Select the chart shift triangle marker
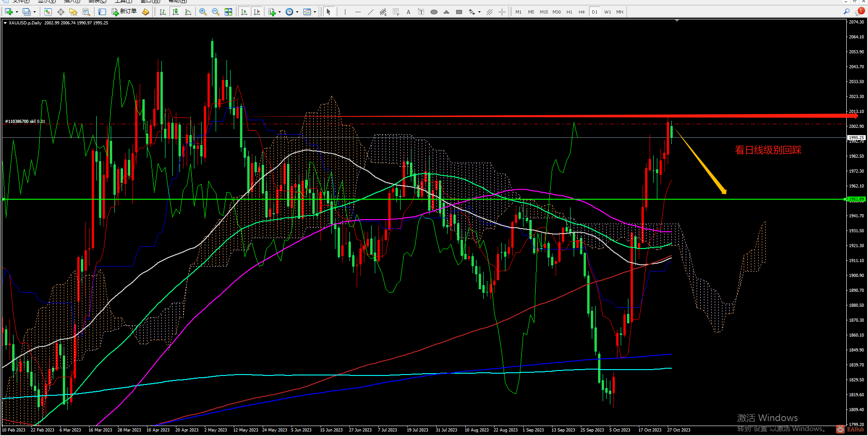Screen dimensions: 868x436 click(677, 20)
